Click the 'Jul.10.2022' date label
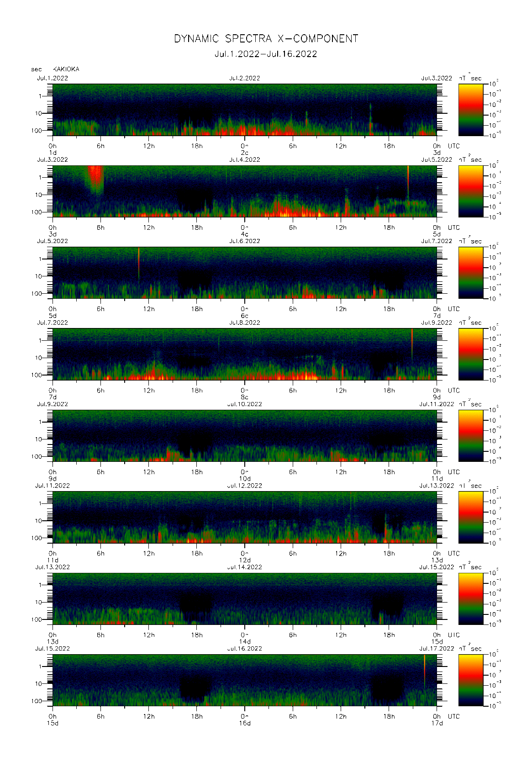The image size is (532, 767). (245, 404)
